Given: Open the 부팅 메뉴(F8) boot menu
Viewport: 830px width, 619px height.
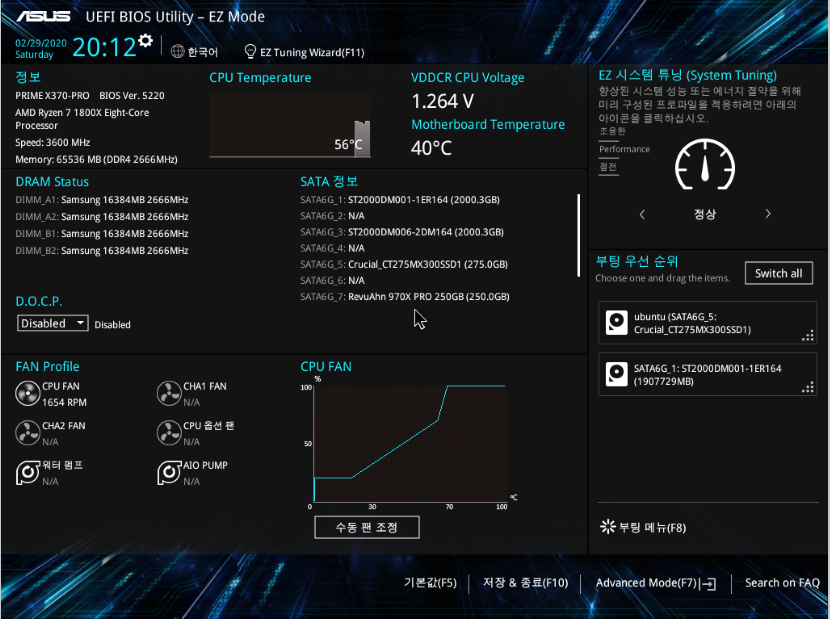Looking at the screenshot, I should click(x=653, y=527).
